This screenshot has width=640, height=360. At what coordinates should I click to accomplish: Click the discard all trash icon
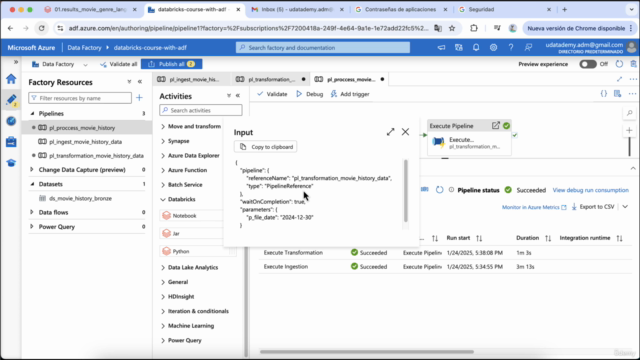click(x=633, y=64)
